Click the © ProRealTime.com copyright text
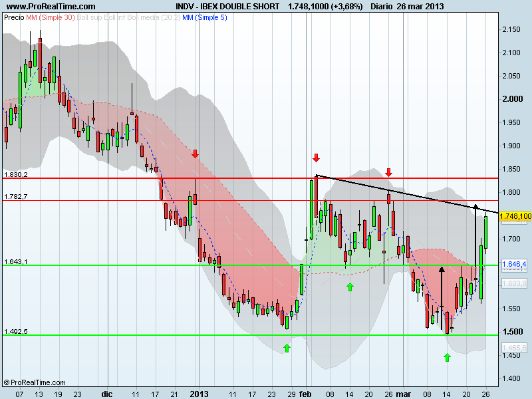The width and height of the screenshot is (532, 399). 35,382
